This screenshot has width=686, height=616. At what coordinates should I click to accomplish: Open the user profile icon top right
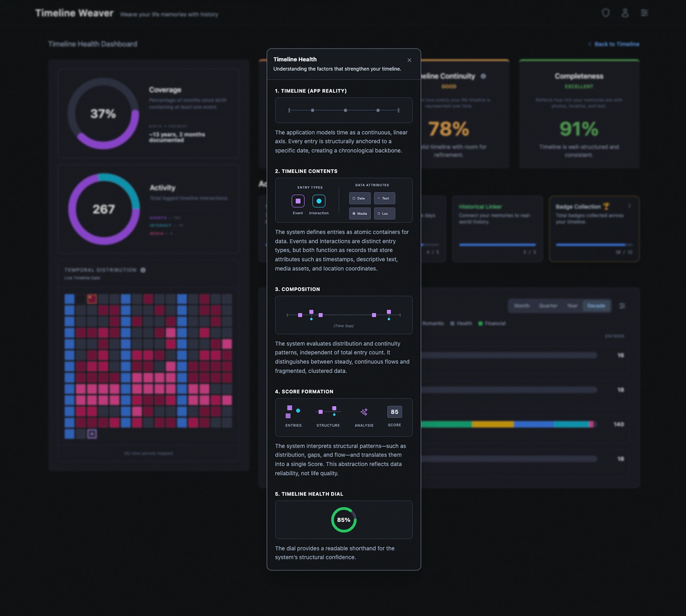point(625,13)
